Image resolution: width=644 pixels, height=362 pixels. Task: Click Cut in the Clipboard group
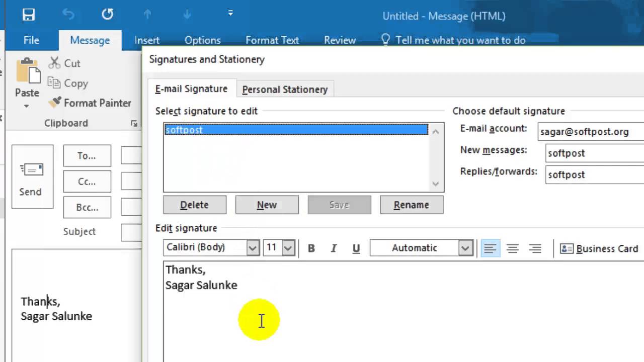coord(64,63)
